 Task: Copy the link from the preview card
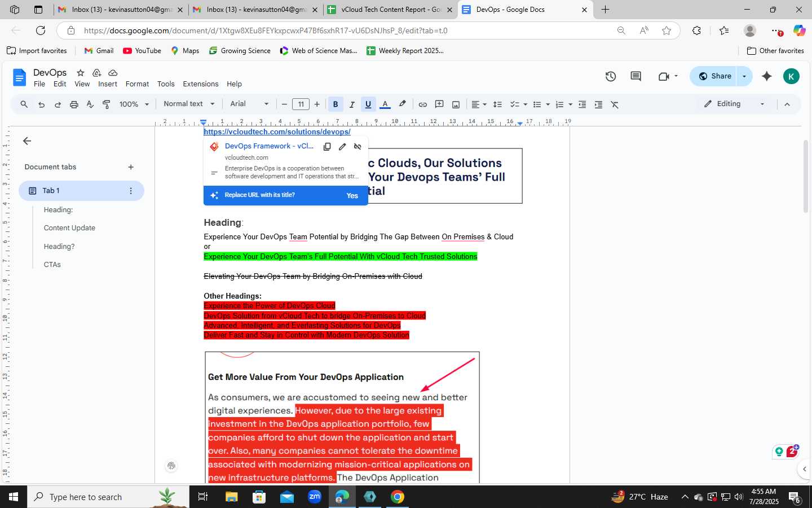click(327, 147)
